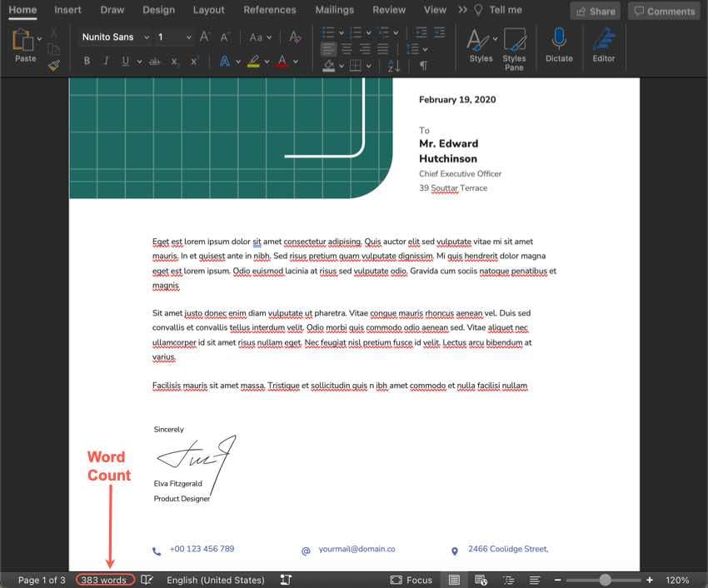Open word count via 383 words
Screen dimensions: 708x588
click(104, 580)
